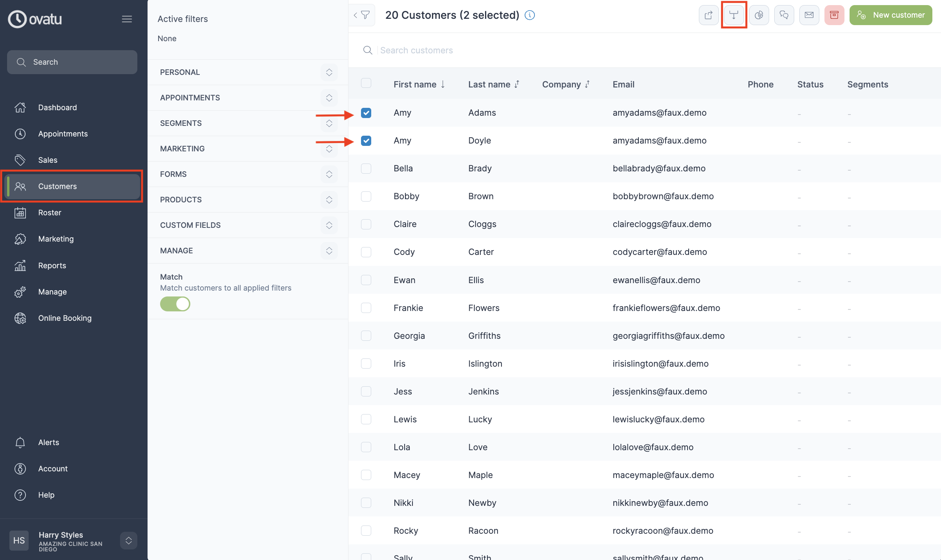Toggle the Match all filters switch

tap(175, 304)
